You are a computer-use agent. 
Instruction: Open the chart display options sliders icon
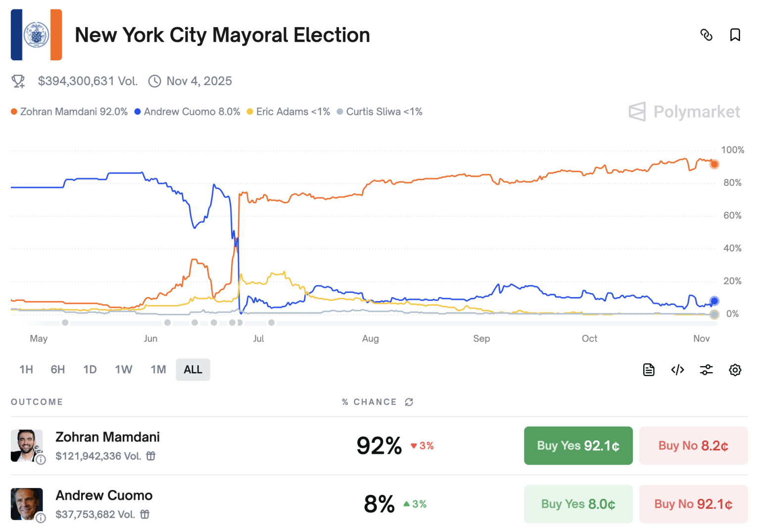(x=706, y=369)
